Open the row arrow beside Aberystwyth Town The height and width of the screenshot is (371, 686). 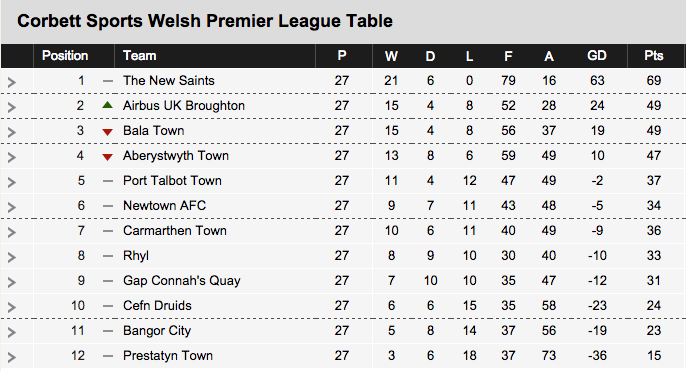click(12, 157)
